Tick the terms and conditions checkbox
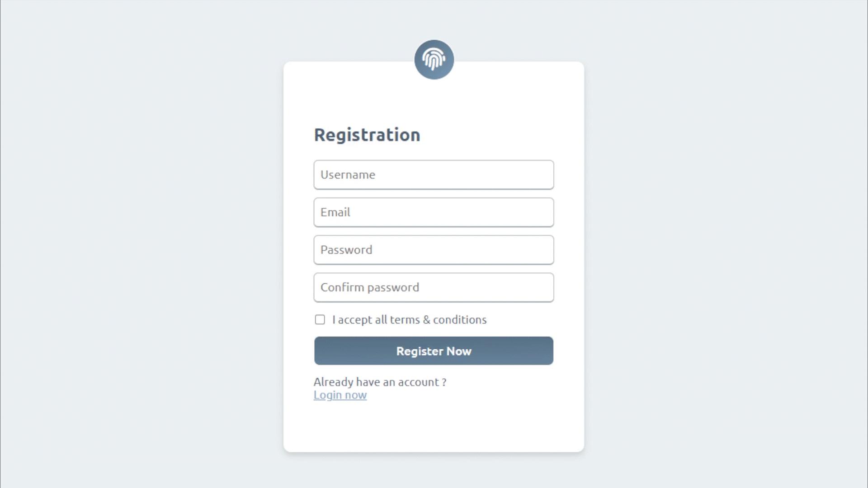The width and height of the screenshot is (868, 488). click(320, 319)
